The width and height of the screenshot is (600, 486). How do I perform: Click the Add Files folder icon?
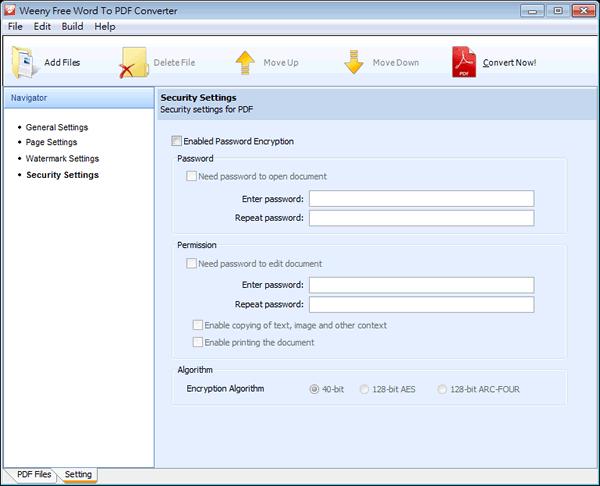(x=24, y=62)
